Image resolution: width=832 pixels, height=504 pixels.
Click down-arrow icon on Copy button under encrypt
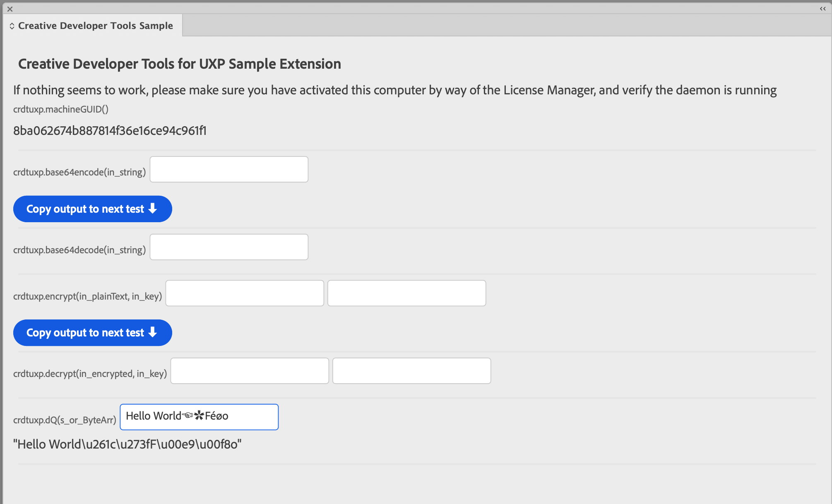(x=153, y=332)
